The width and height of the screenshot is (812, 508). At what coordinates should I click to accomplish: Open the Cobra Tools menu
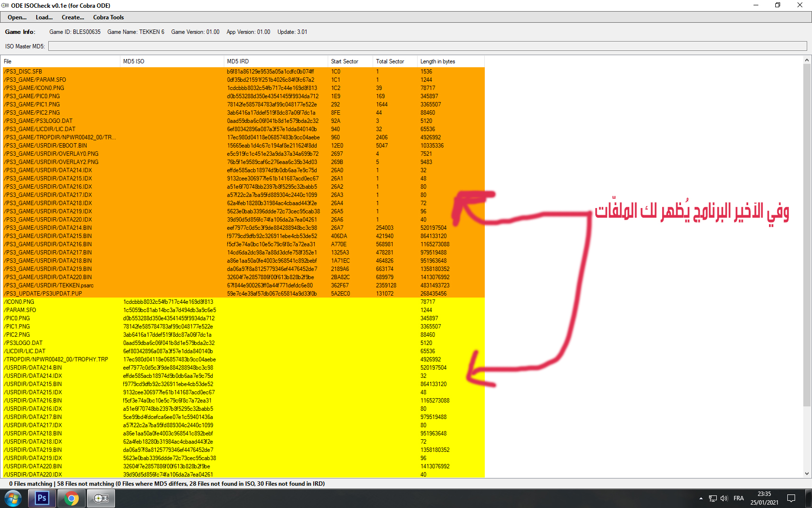coord(108,17)
